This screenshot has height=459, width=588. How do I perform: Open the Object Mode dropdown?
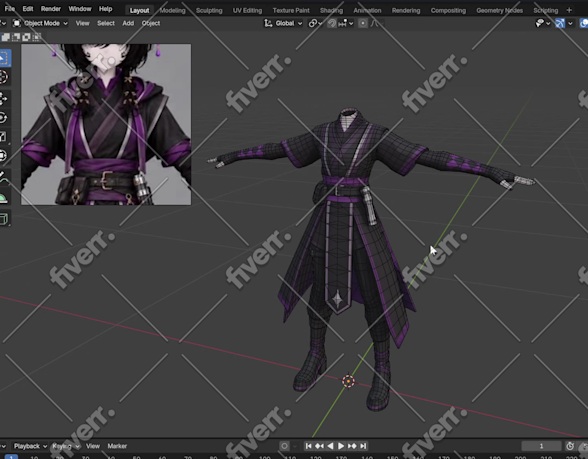(40, 23)
